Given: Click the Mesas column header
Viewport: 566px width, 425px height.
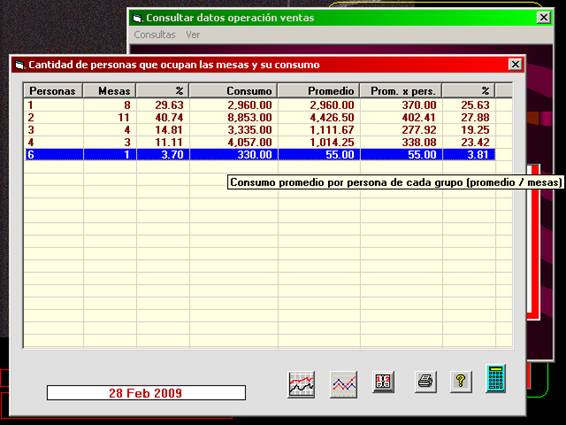Looking at the screenshot, I should 109,91.
